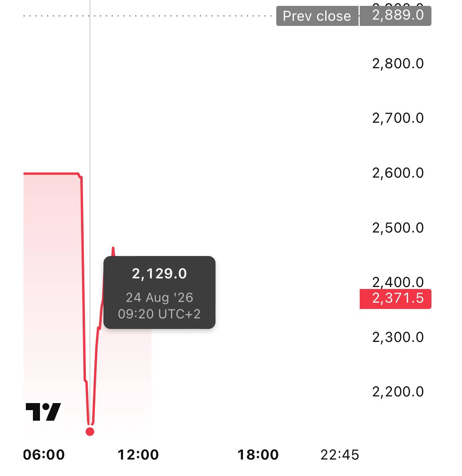This screenshot has width=462, height=476.
Task: Select the 06:00 time axis label
Action: pos(44,455)
